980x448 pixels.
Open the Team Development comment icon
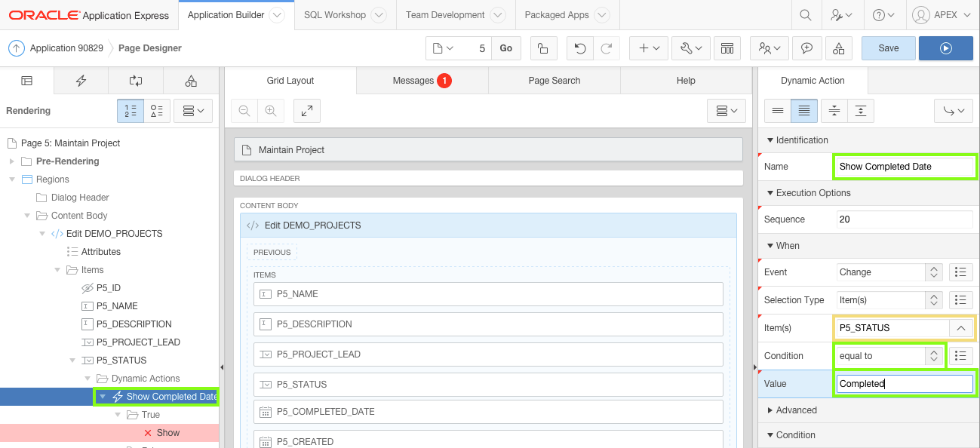[806, 48]
